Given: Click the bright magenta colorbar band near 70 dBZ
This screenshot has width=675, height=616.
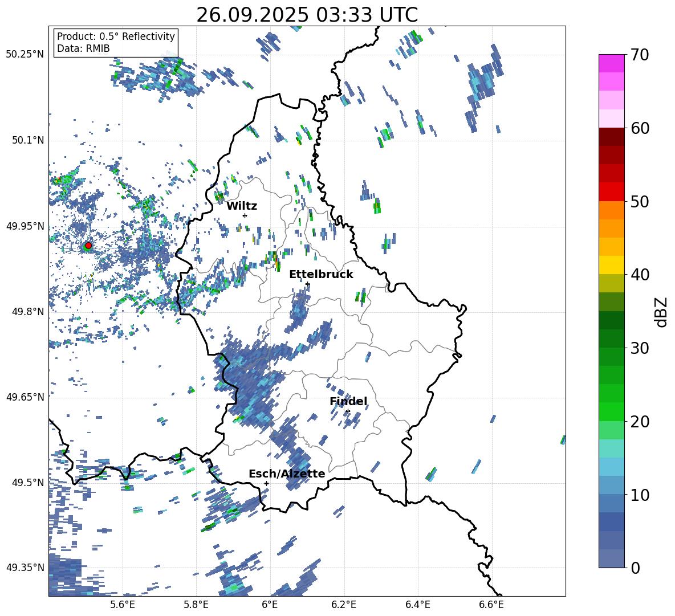Looking at the screenshot, I should pos(611,63).
